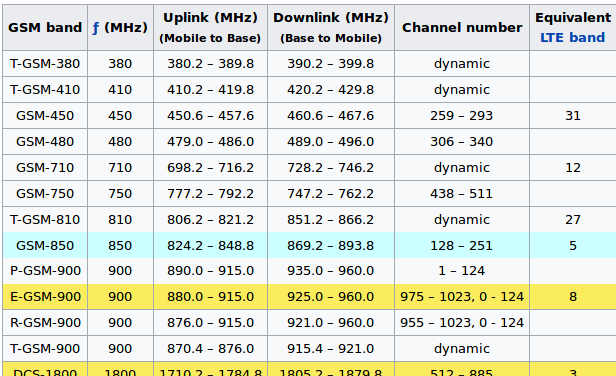Screen dimensions: 616x376
Task: Click downlink value 851.2 – 866.2
Action: click(331, 219)
